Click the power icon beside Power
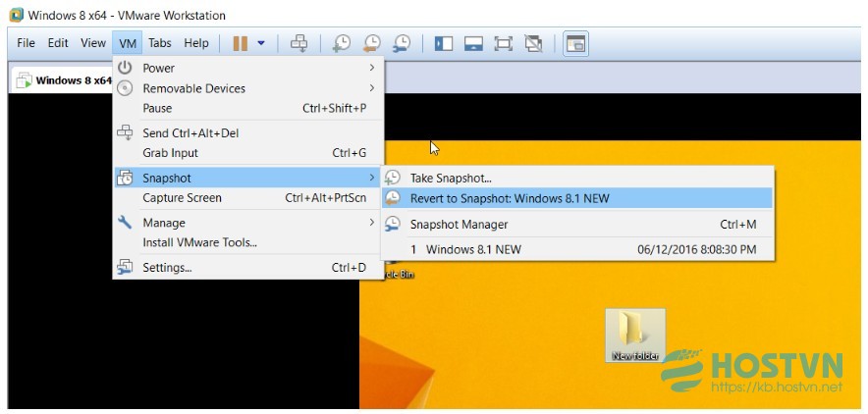 125,68
